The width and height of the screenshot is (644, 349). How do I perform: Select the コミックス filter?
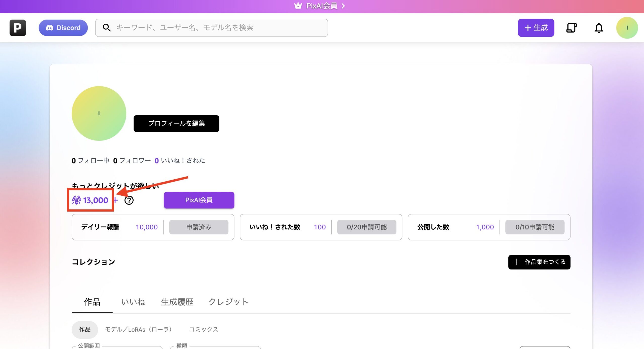point(204,330)
